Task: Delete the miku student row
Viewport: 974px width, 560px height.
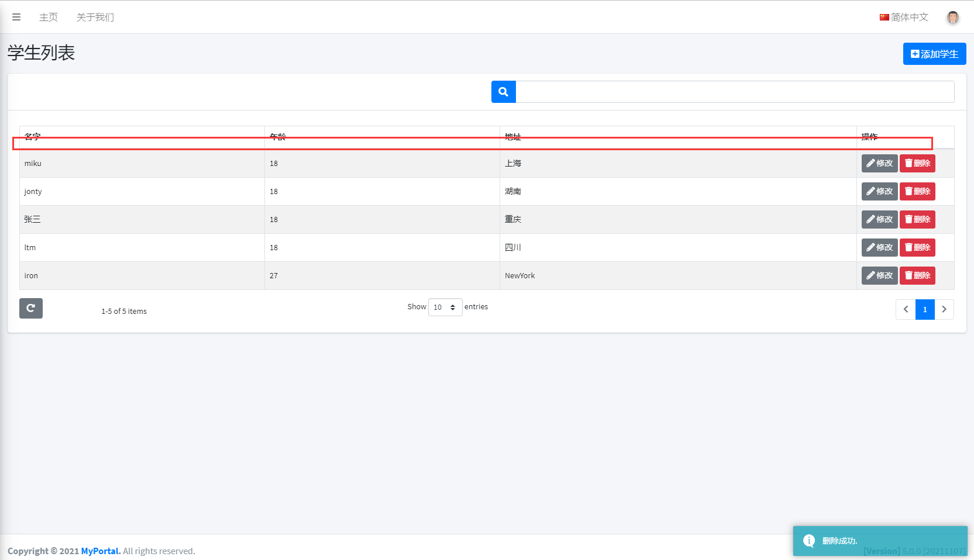Action: [917, 163]
